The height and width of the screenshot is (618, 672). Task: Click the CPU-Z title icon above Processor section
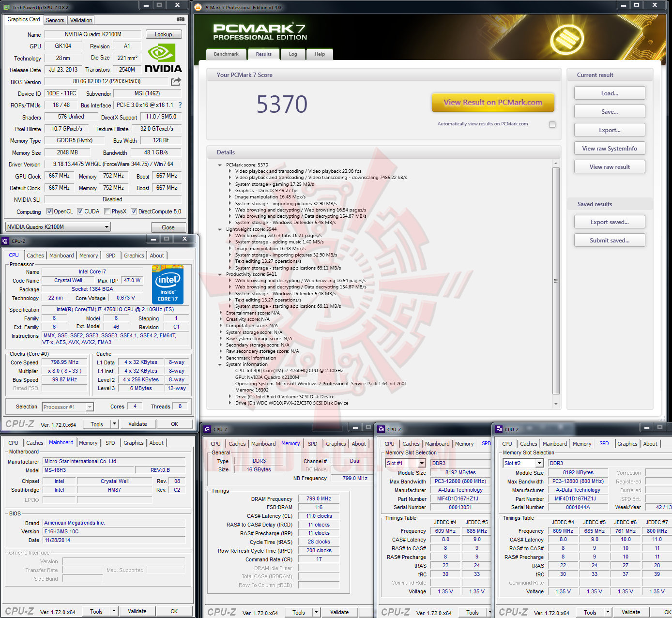[6, 241]
